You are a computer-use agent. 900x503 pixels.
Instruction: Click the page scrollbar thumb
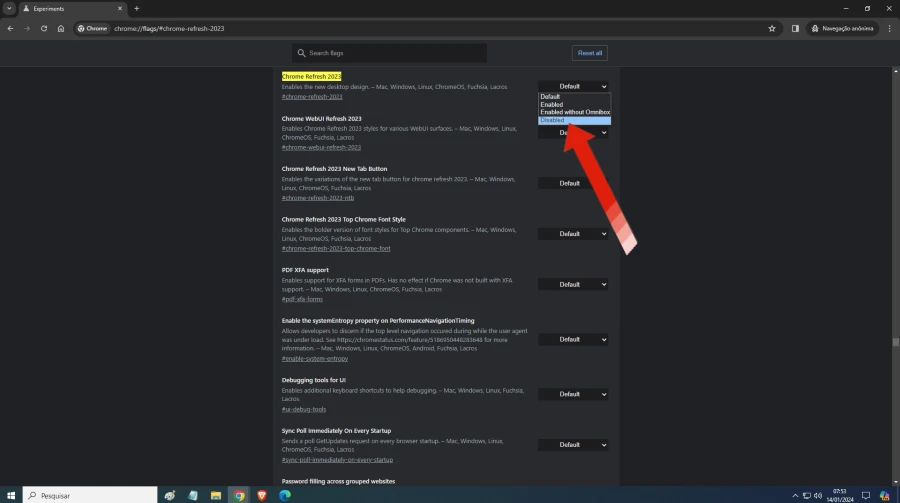coord(895,342)
